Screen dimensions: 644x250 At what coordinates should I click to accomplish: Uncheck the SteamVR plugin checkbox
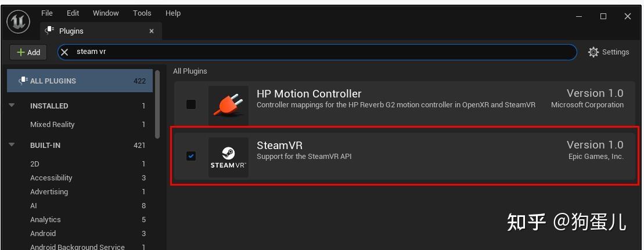click(x=191, y=156)
